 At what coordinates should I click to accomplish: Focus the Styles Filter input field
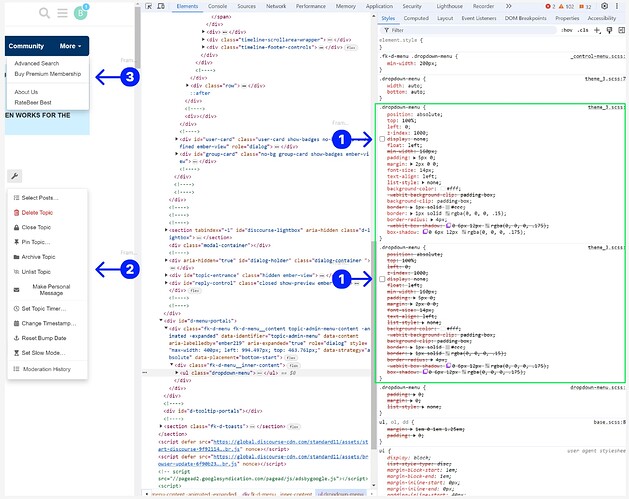pos(469,30)
